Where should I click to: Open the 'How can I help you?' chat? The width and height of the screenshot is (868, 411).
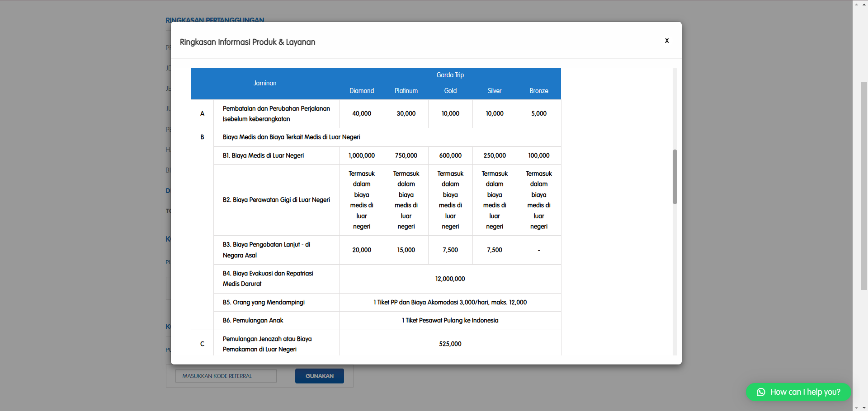click(798, 392)
